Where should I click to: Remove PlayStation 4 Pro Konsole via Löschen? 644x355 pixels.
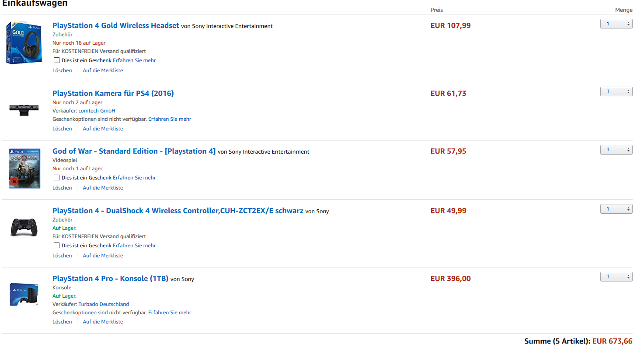pos(62,322)
